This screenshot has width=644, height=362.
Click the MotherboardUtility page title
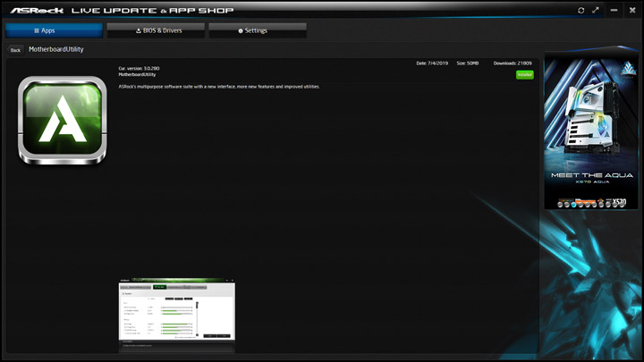click(x=56, y=49)
